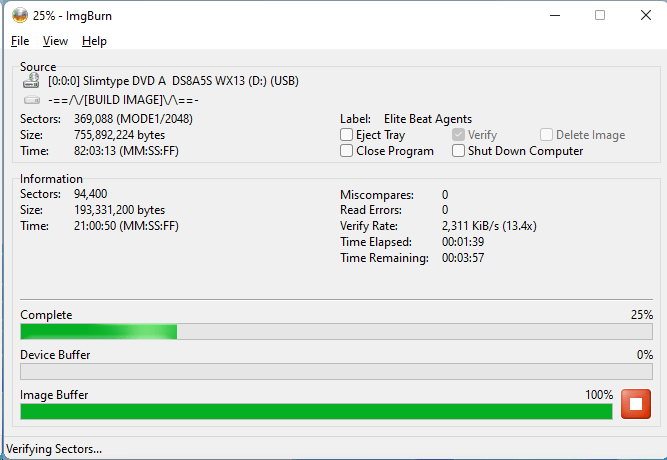Open the File menu
This screenshot has height=460, width=667.
(x=20, y=41)
